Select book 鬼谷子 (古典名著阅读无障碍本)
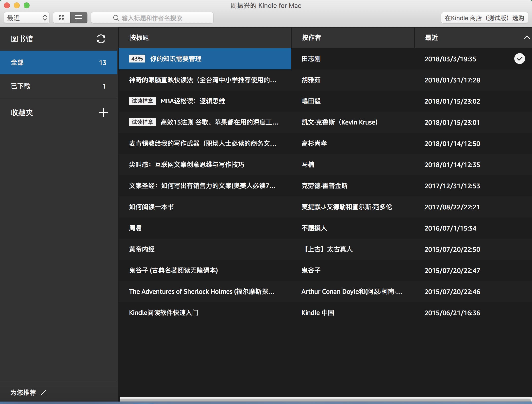Image resolution: width=532 pixels, height=404 pixels. pyautogui.click(x=173, y=270)
